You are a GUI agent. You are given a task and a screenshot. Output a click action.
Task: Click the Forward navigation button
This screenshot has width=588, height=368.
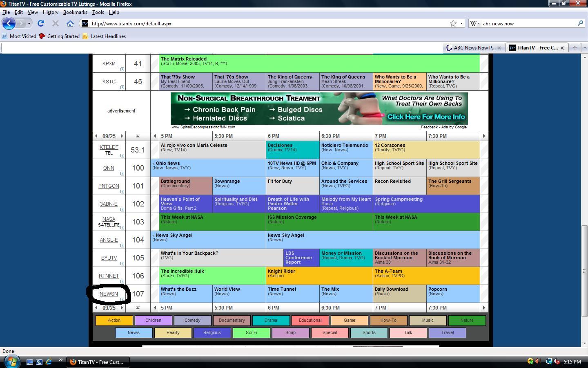(21, 23)
